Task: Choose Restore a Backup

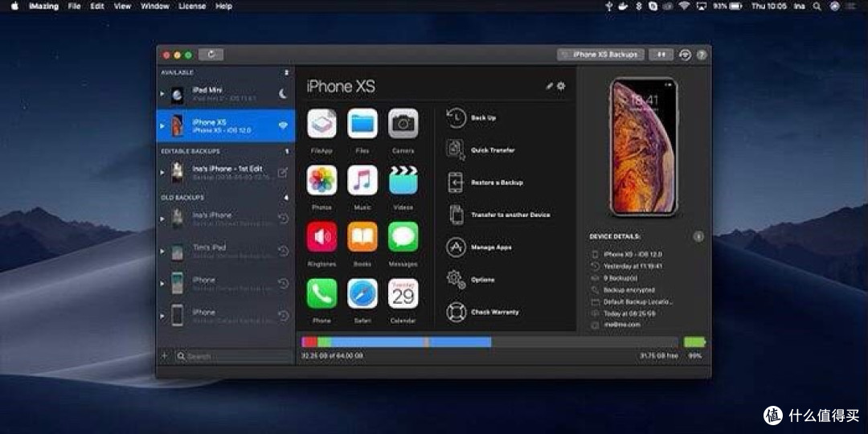Action: coord(485,182)
